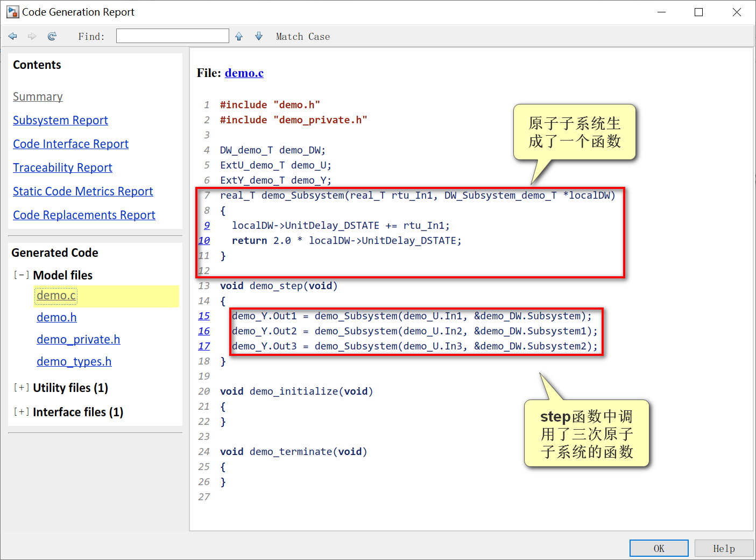The height and width of the screenshot is (560, 756).
Task: Click the 'void demo_terminate(void)' line
Action: [x=293, y=452]
